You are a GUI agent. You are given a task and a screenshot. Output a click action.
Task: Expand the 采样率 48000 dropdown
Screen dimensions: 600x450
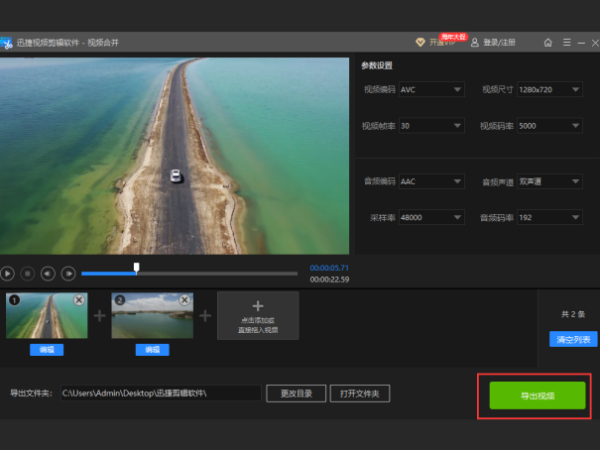[431, 217]
